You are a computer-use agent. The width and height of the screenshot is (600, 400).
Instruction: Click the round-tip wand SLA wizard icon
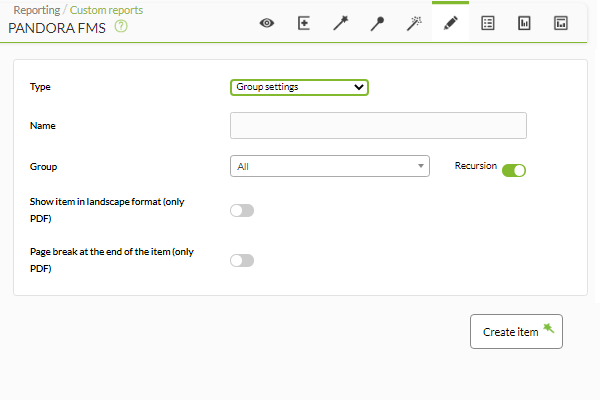tap(377, 23)
